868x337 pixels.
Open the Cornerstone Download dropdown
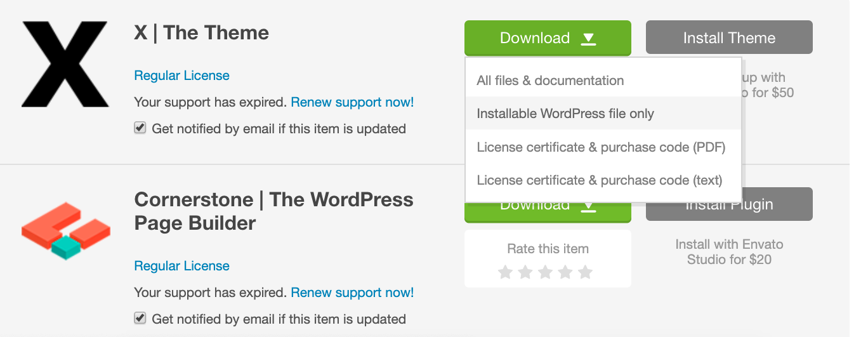548,213
